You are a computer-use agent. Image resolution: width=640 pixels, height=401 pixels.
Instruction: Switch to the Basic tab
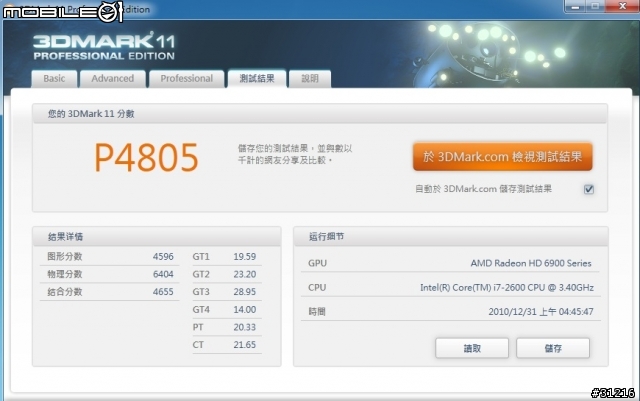tap(54, 79)
